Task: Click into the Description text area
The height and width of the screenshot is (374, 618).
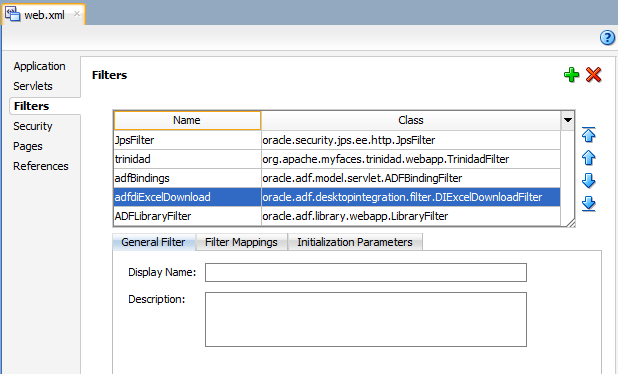Action: tap(366, 319)
